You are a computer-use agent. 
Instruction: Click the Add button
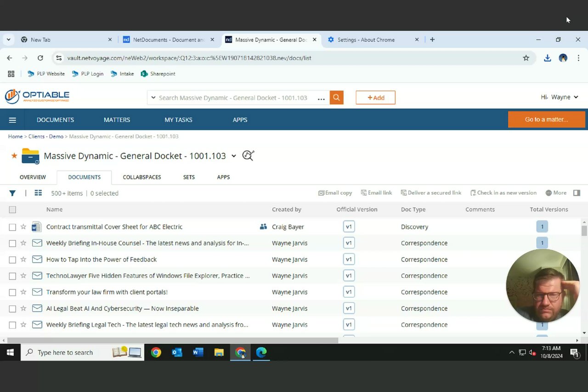coord(375,97)
